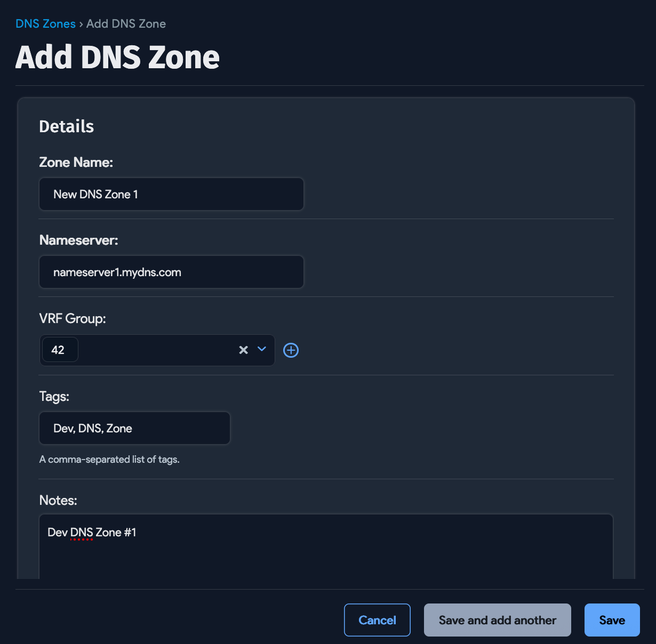Click the nameserver1.mydns.com text
This screenshot has width=656, height=644.
(117, 272)
